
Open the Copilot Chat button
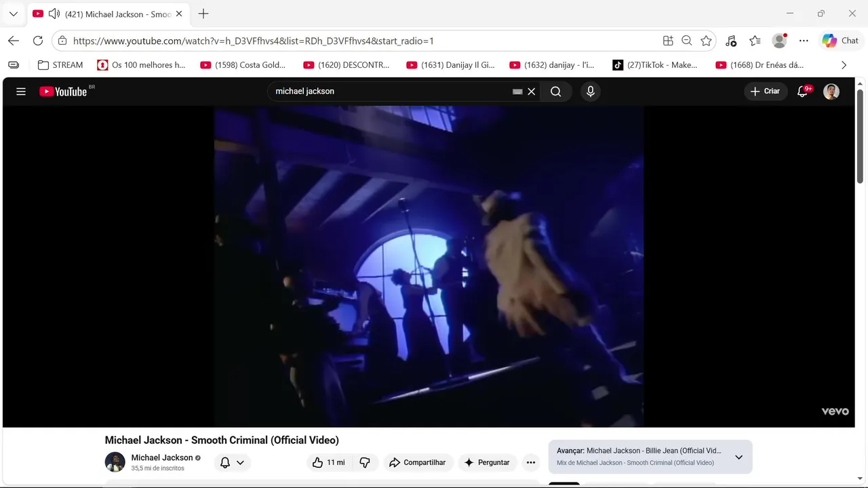(841, 41)
